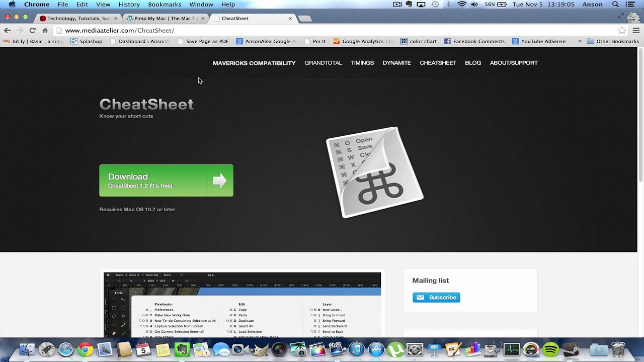
Task: Open the color chart bookmark
Action: (419, 41)
